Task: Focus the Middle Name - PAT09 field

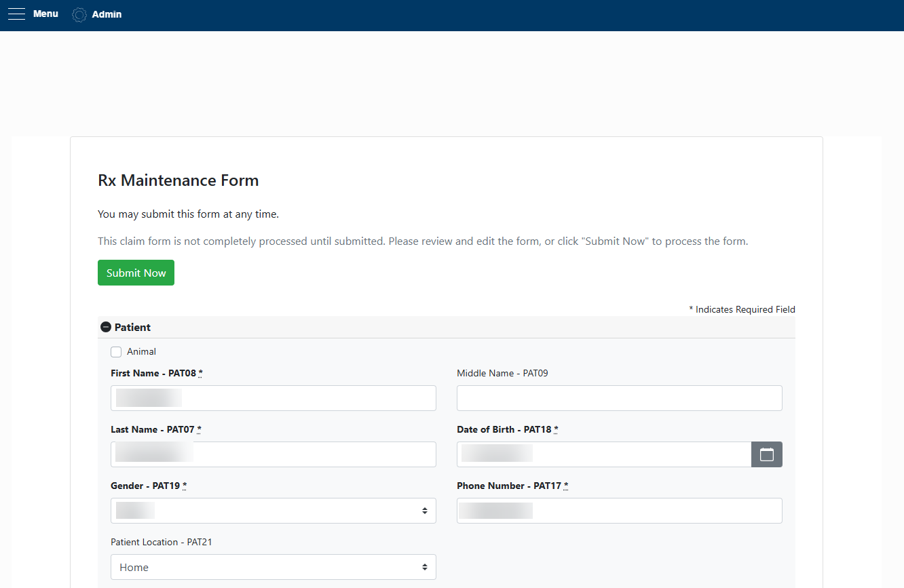Action: pyautogui.click(x=620, y=398)
